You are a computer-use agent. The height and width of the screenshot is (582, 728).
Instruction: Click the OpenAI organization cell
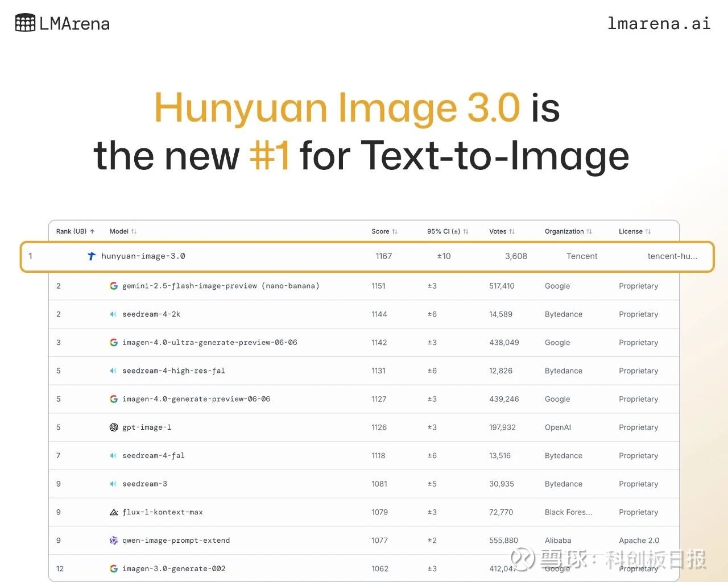[x=558, y=427]
